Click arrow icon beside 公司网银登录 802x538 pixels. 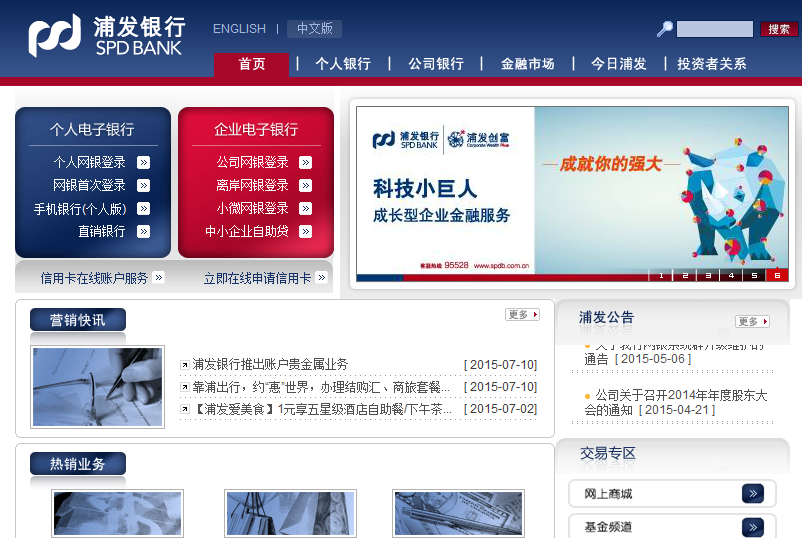coord(306,163)
